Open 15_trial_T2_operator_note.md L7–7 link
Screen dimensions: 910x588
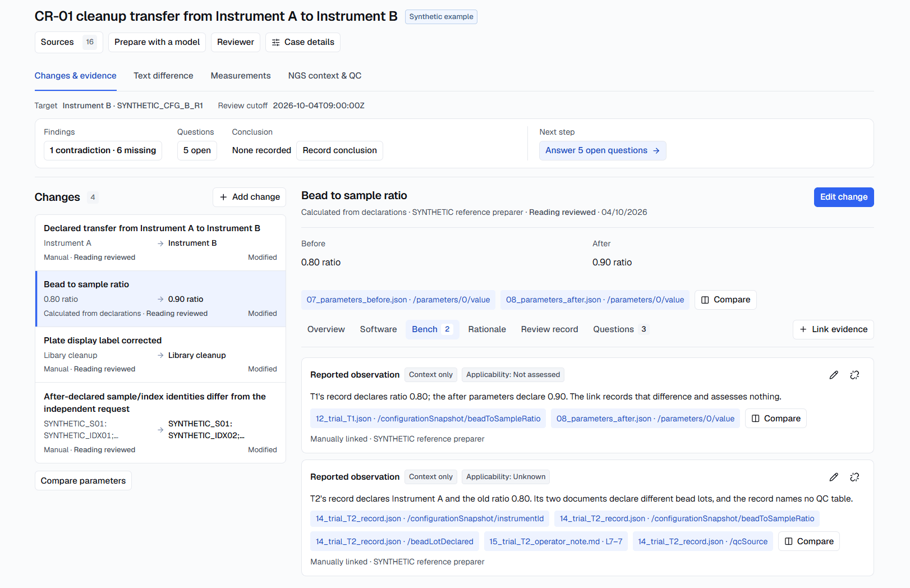[556, 541]
